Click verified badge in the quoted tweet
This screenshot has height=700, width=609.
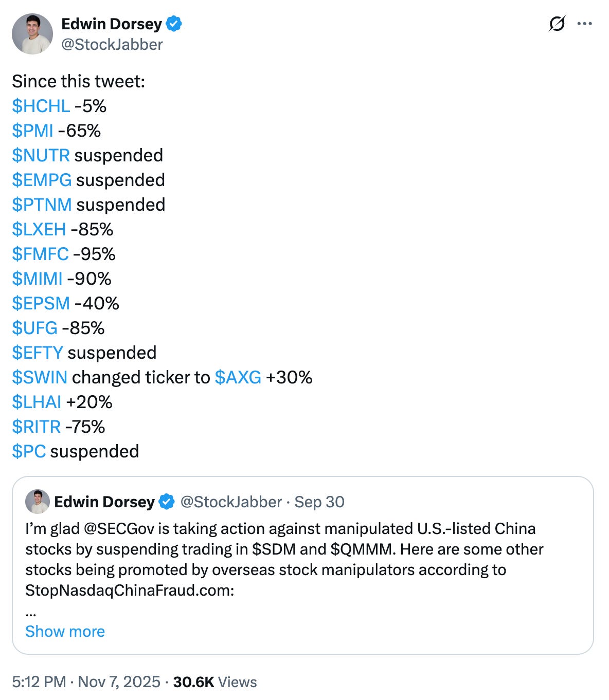click(x=167, y=502)
